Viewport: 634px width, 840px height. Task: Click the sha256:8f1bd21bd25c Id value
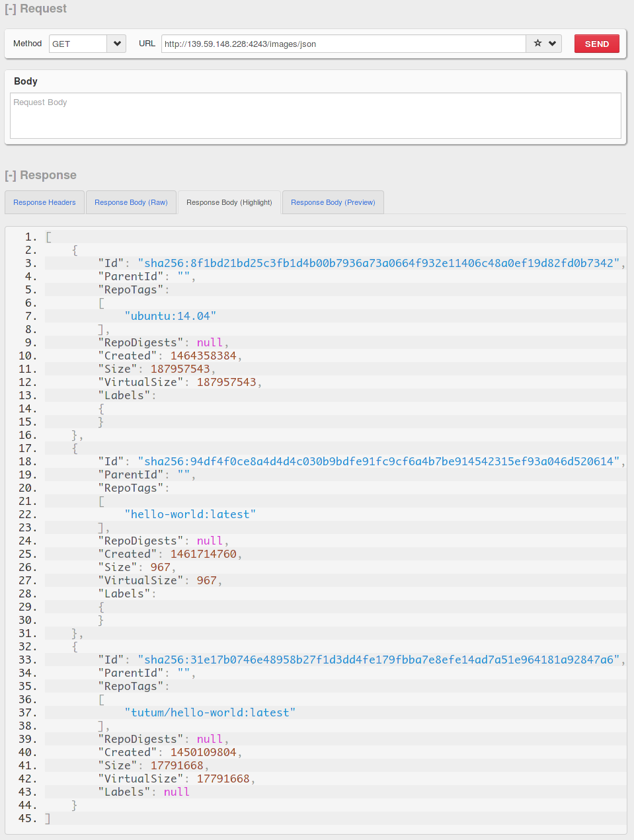coord(379,263)
